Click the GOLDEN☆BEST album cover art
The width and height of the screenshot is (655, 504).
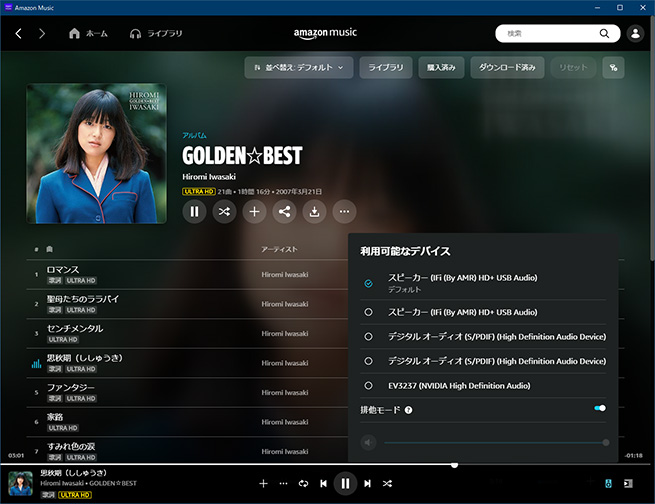pos(96,154)
